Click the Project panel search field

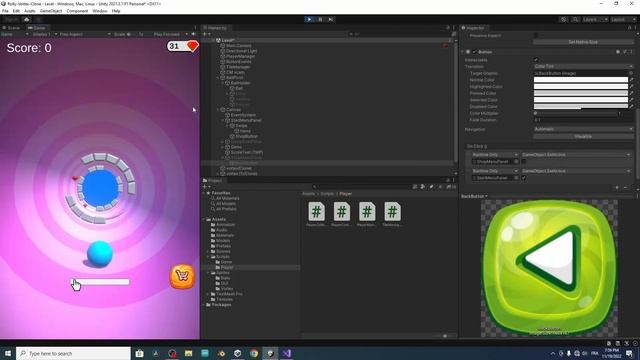[362, 187]
